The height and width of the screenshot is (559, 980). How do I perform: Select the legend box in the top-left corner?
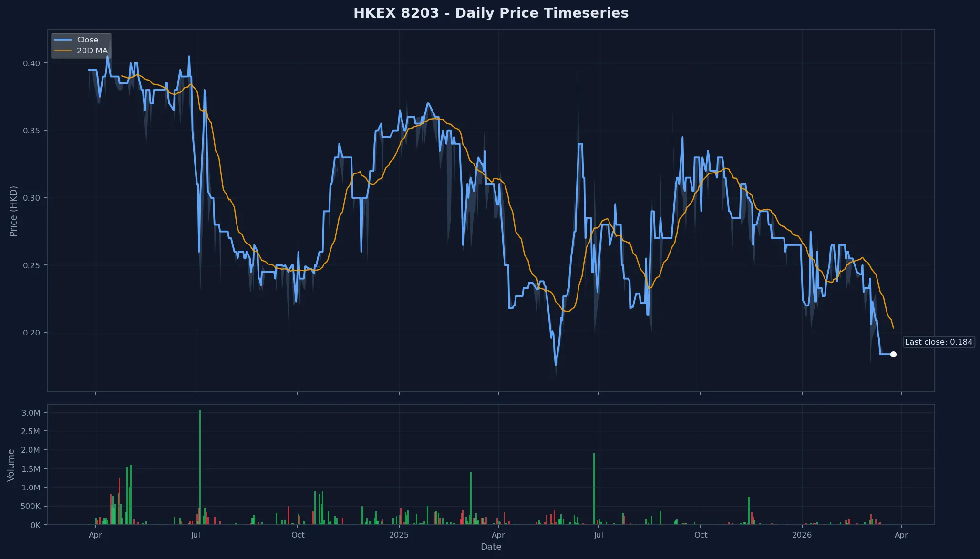pos(81,45)
